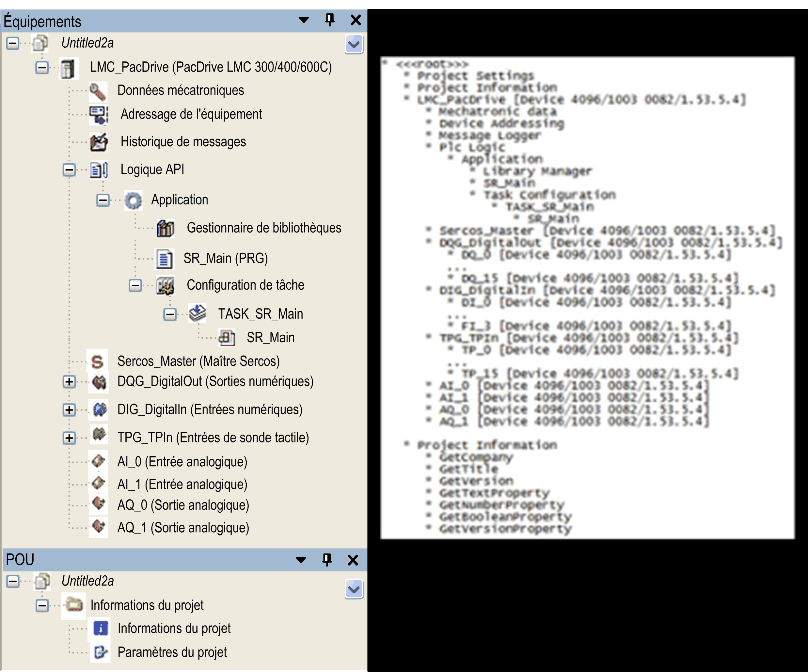The width and height of the screenshot is (808, 672).
Task: Click the LMC_PacDrive controller icon
Action: 69,69
